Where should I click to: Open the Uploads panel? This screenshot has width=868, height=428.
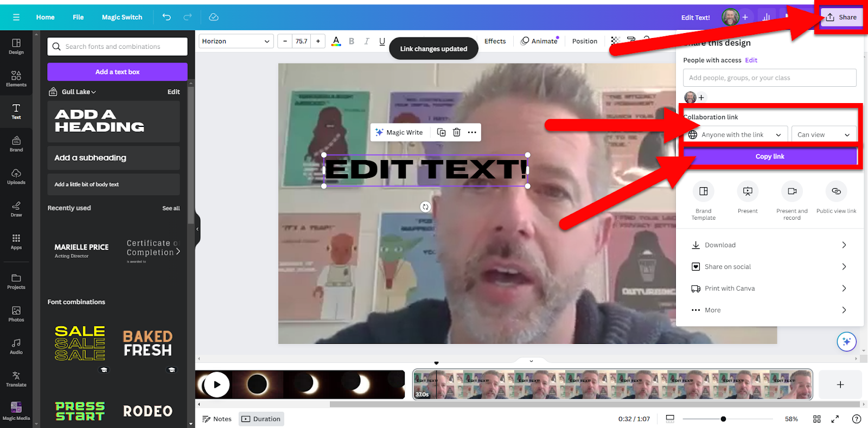coord(16,176)
